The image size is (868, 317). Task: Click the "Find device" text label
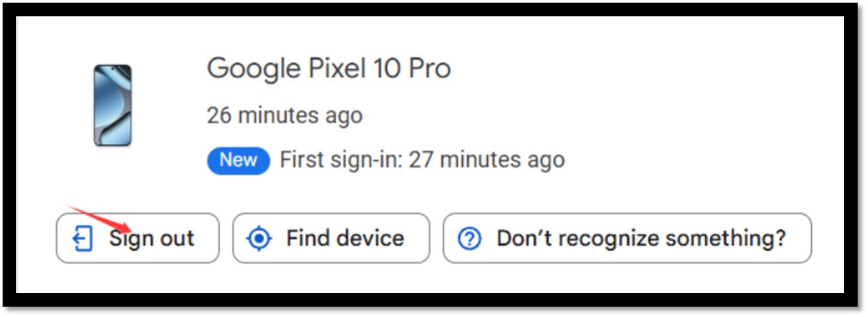(345, 238)
